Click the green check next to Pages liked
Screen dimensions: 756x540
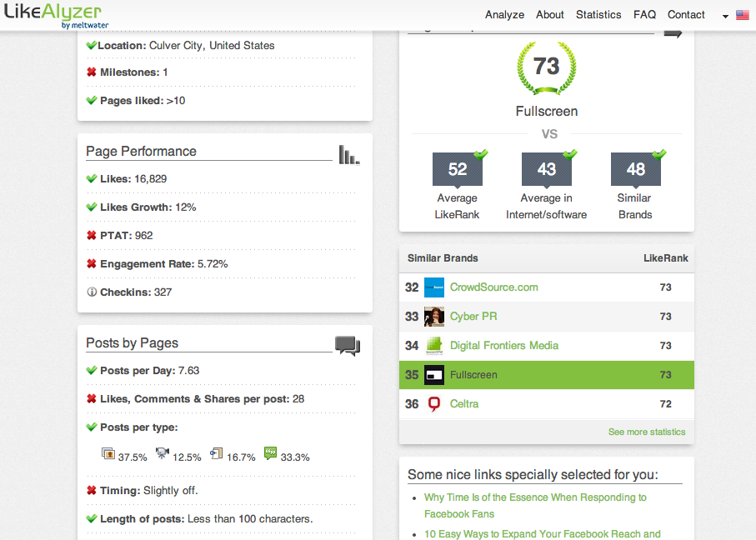(x=91, y=100)
